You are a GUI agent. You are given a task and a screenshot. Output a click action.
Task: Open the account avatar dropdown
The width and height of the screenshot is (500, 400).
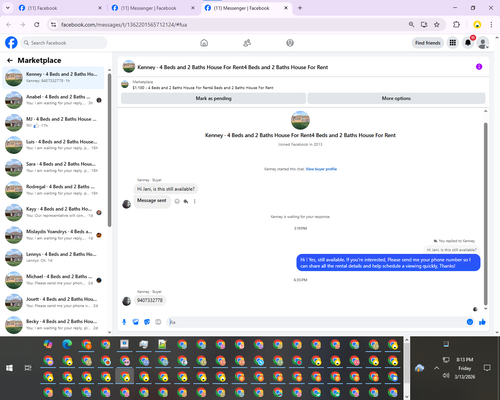pos(483,43)
